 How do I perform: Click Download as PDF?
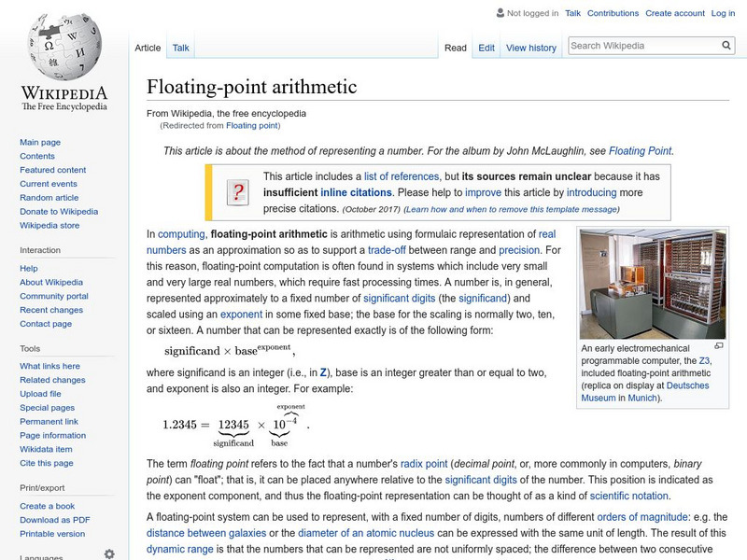pos(55,520)
